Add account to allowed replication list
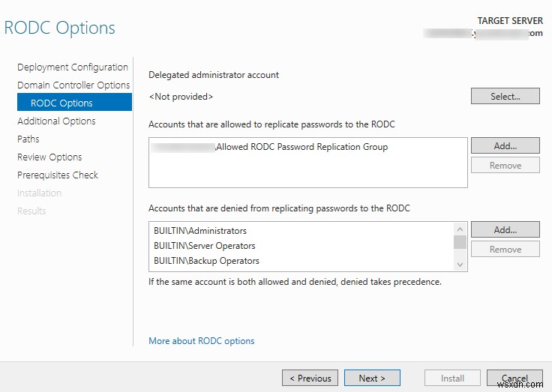552x392 pixels. (505, 145)
